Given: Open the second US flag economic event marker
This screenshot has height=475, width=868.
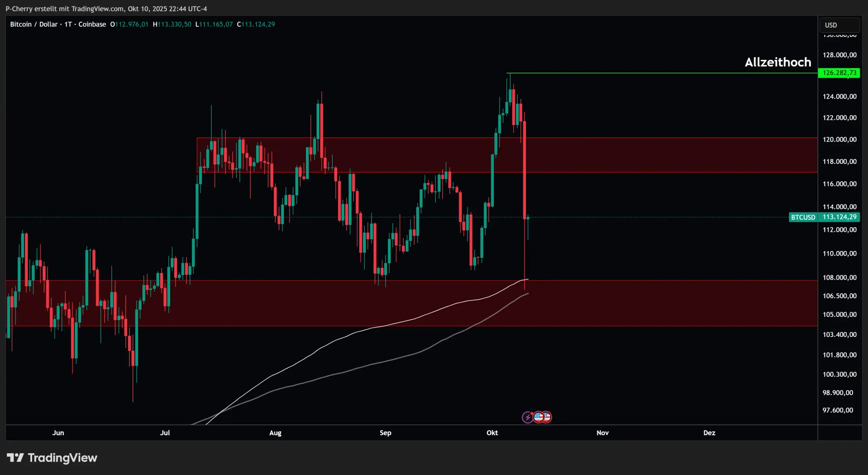Looking at the screenshot, I should 547,417.
